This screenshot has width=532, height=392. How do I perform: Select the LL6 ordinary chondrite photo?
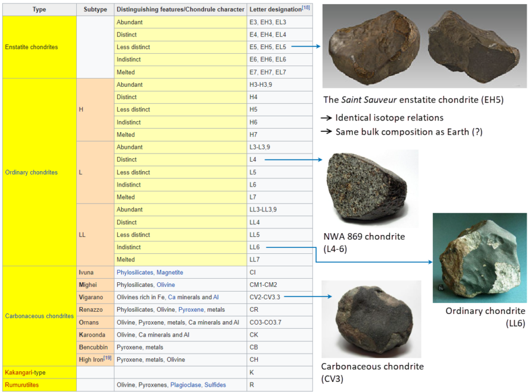click(x=479, y=257)
